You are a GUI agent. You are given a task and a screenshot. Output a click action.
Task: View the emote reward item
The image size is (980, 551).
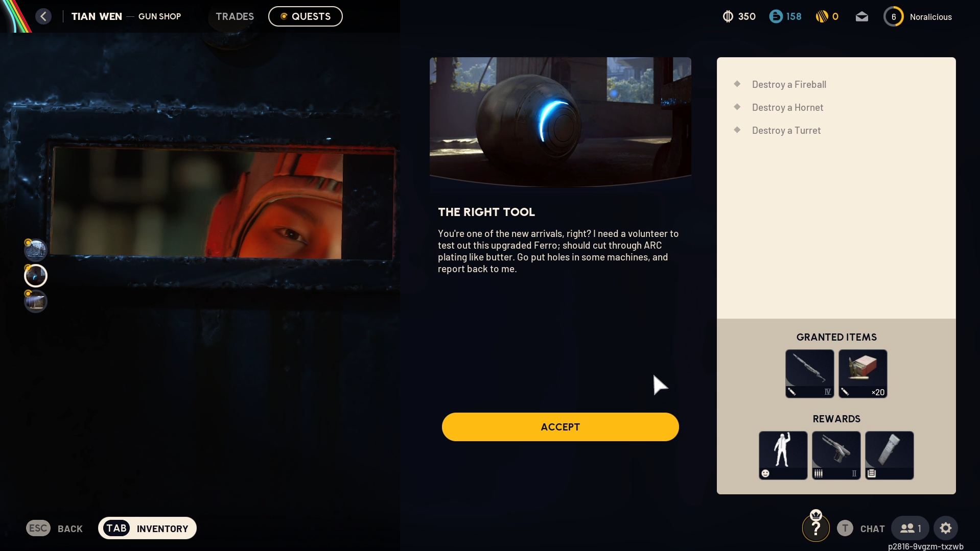click(783, 456)
